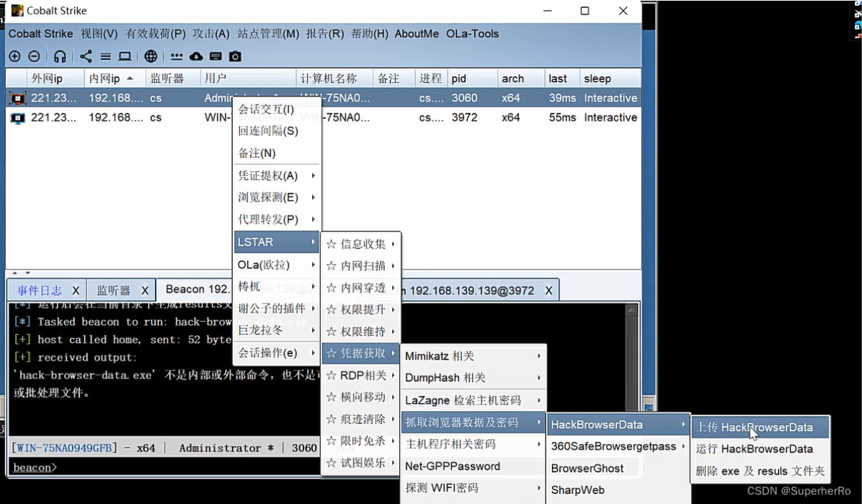The height and width of the screenshot is (504, 862).
Task: Open the 报告(R) menu
Action: point(325,34)
